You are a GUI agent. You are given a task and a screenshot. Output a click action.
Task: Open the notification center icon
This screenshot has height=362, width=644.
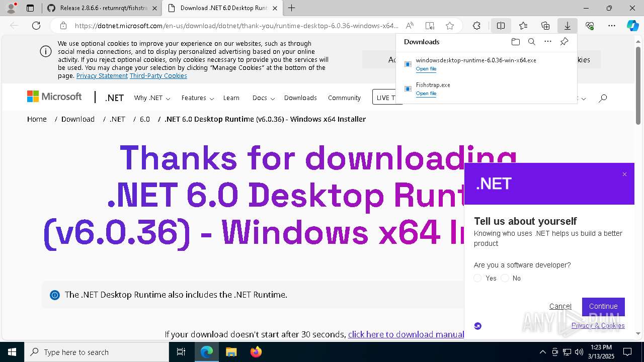coord(627,352)
